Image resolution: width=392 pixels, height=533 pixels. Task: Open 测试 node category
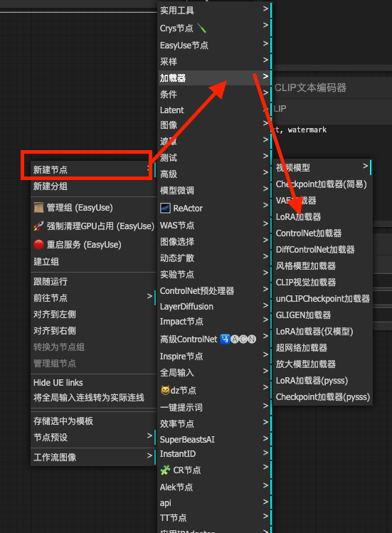pyautogui.click(x=215, y=157)
